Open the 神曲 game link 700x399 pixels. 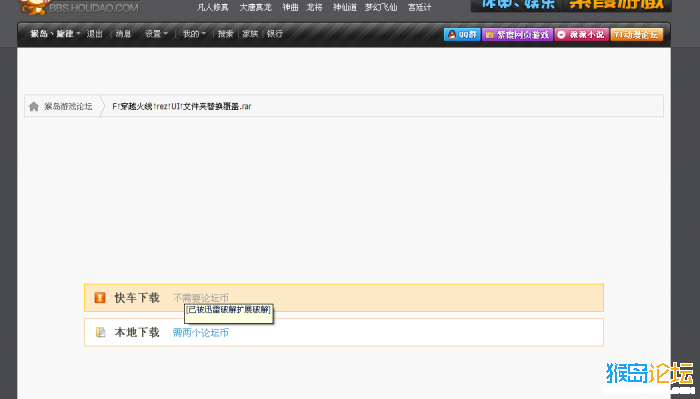click(290, 8)
